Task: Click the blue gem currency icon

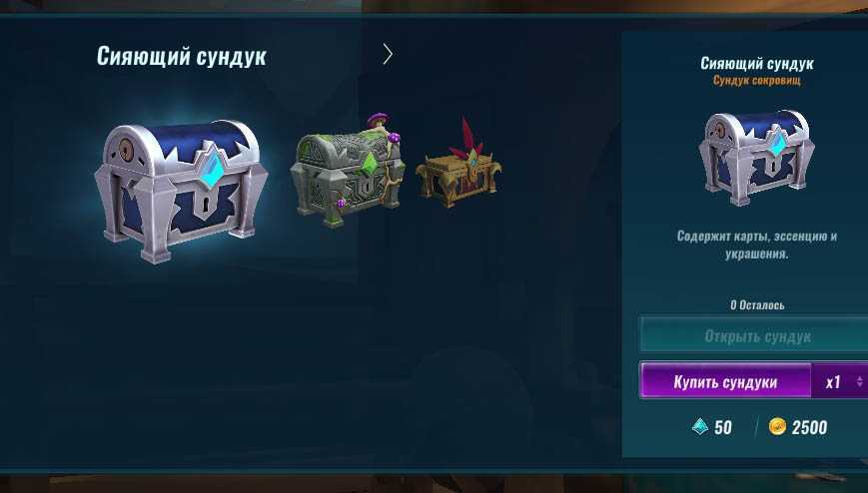Action: point(700,426)
